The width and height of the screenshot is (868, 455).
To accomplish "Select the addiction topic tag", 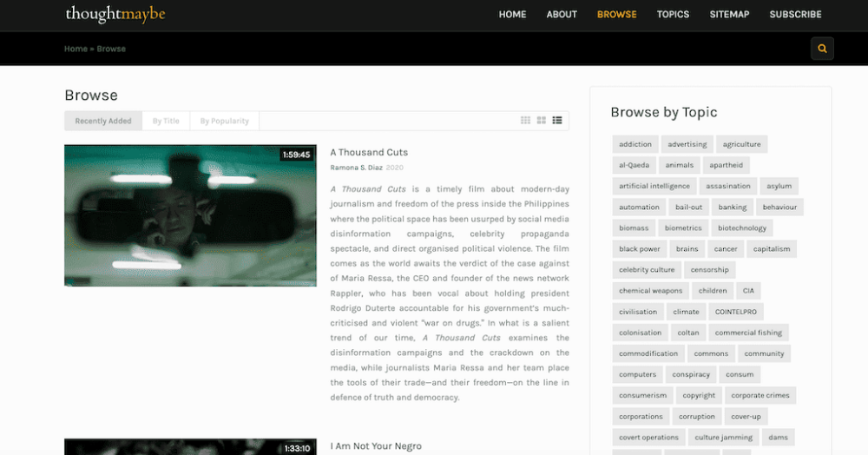I will point(635,144).
